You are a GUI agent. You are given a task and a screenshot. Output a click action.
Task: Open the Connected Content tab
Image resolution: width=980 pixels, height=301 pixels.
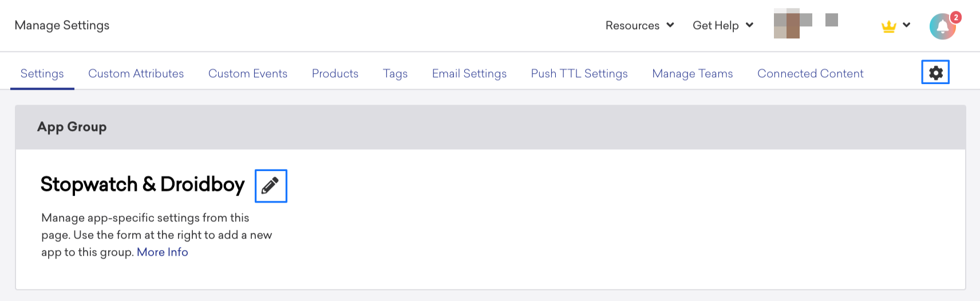[x=810, y=73]
